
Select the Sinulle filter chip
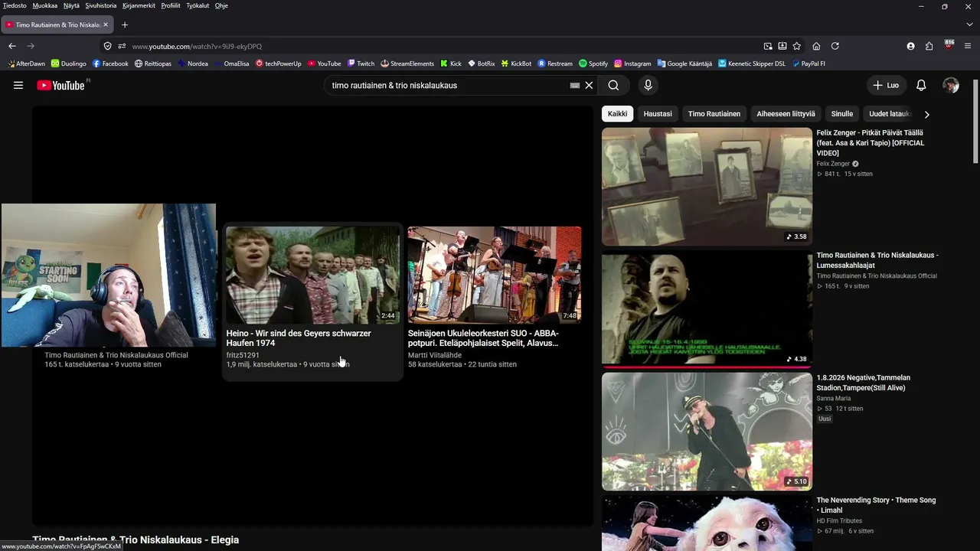pos(842,114)
